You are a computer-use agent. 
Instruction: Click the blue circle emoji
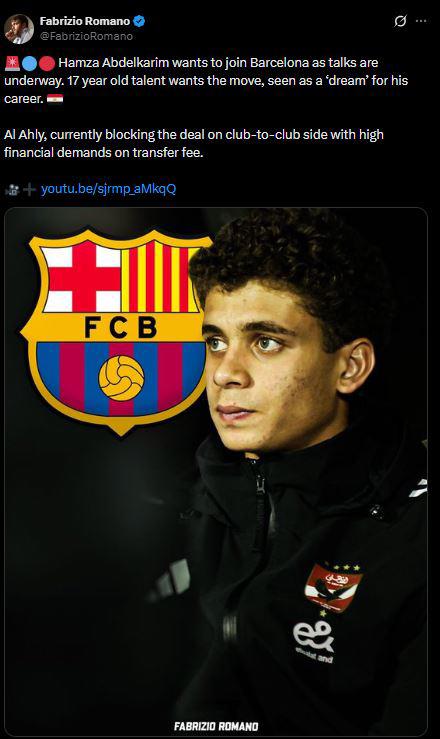pyautogui.click(x=29, y=63)
